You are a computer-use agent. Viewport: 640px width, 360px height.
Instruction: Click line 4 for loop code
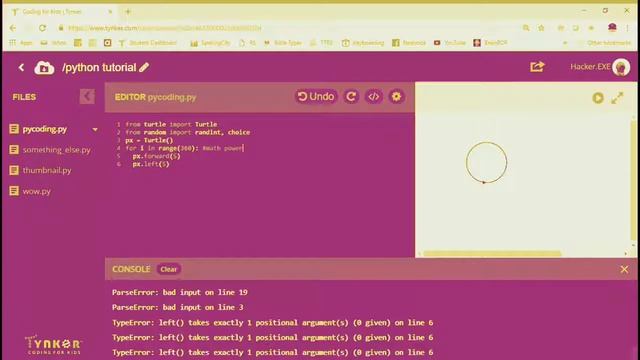pyautogui.click(x=184, y=148)
